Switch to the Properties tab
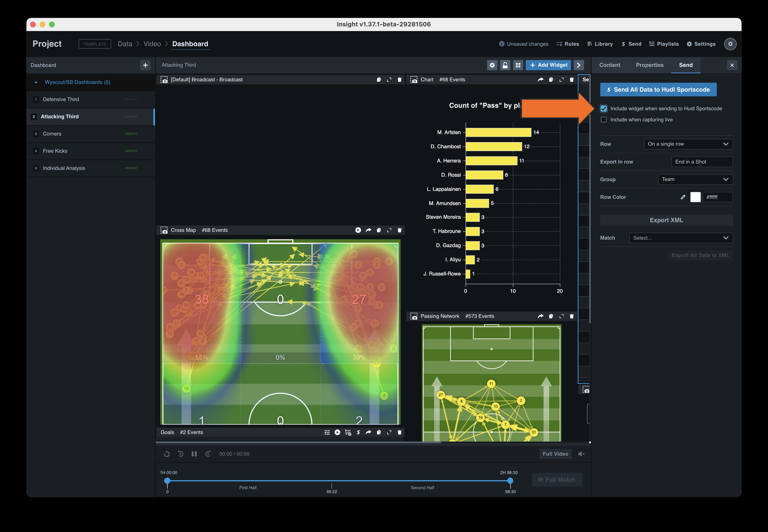Screen dimensions: 768x532 click(x=649, y=65)
